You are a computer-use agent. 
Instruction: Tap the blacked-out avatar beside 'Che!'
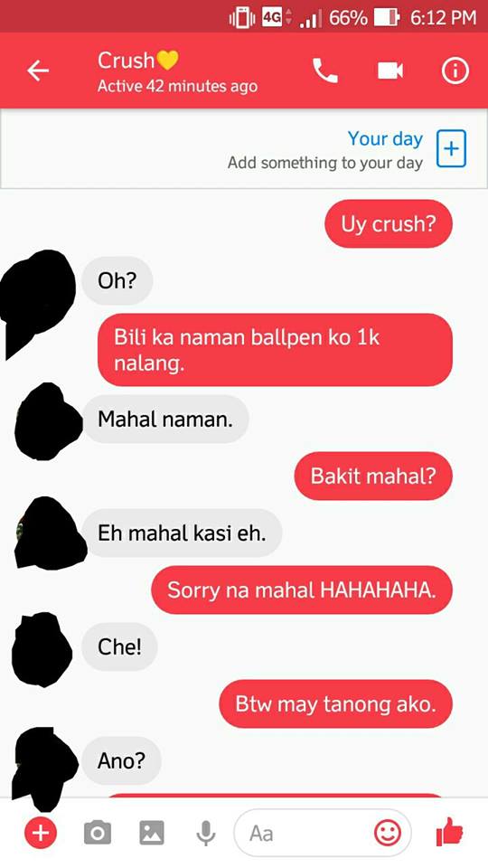pos(42,649)
